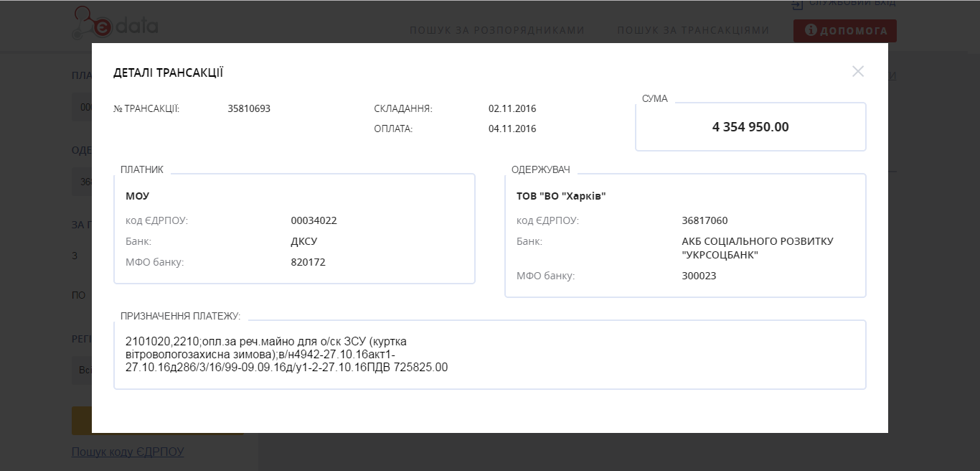Open the region dropdown showing Всі

[x=81, y=370]
